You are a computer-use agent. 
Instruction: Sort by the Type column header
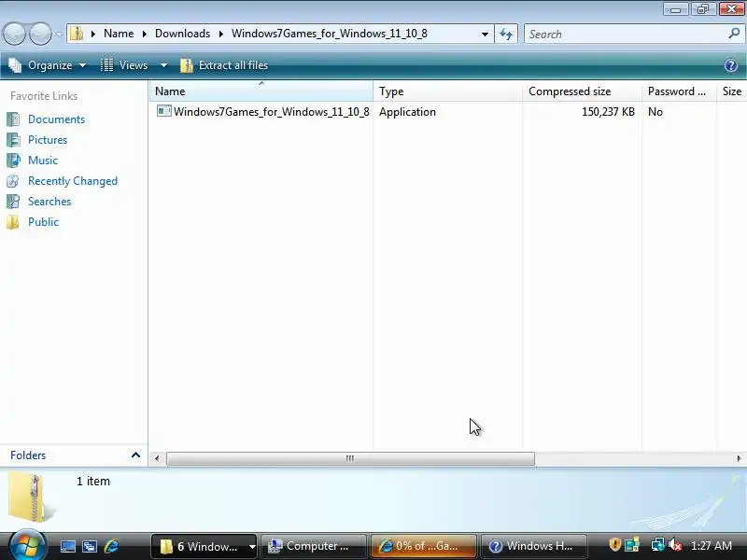pyautogui.click(x=447, y=91)
